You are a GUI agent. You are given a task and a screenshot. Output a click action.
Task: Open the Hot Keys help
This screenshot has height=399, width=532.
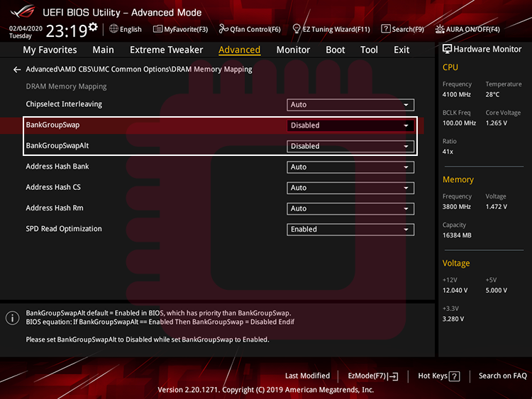(439, 376)
